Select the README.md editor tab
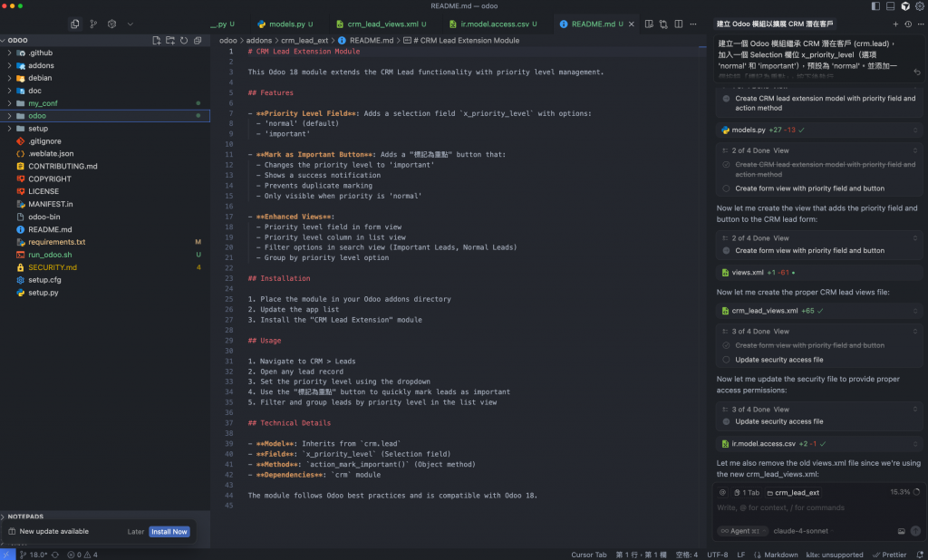The width and height of the screenshot is (928, 560). pos(593,24)
